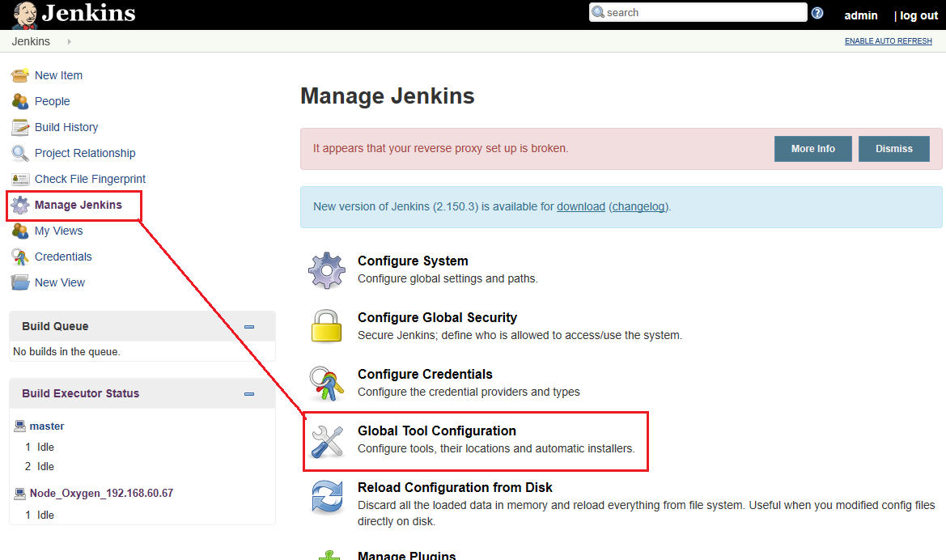Open the Jenkins breadcrumb dropdown arrow

pyautogui.click(x=70, y=41)
